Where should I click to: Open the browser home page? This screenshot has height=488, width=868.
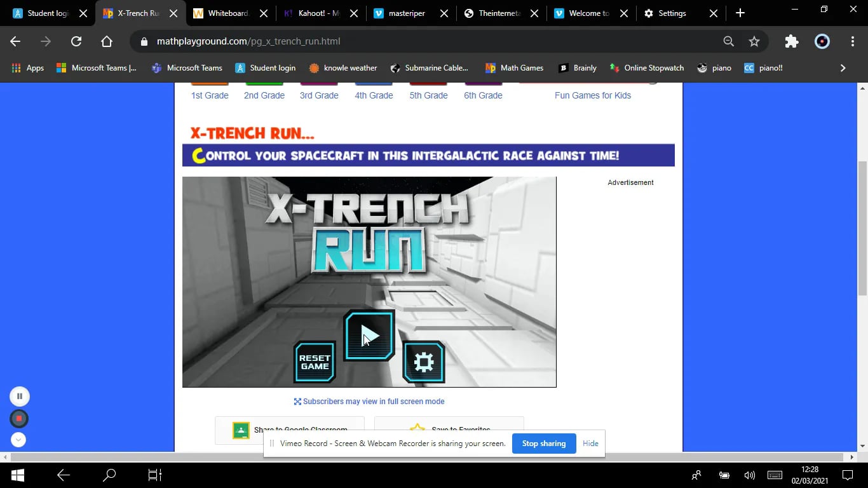pos(107,41)
